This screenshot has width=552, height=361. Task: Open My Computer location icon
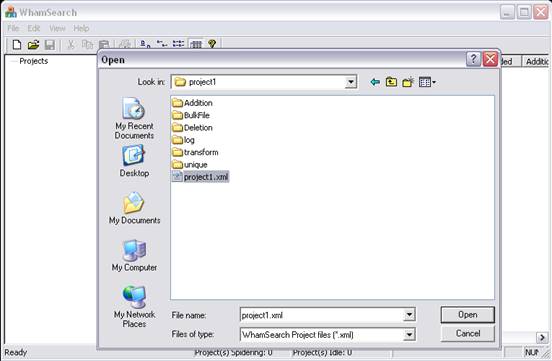(134, 255)
